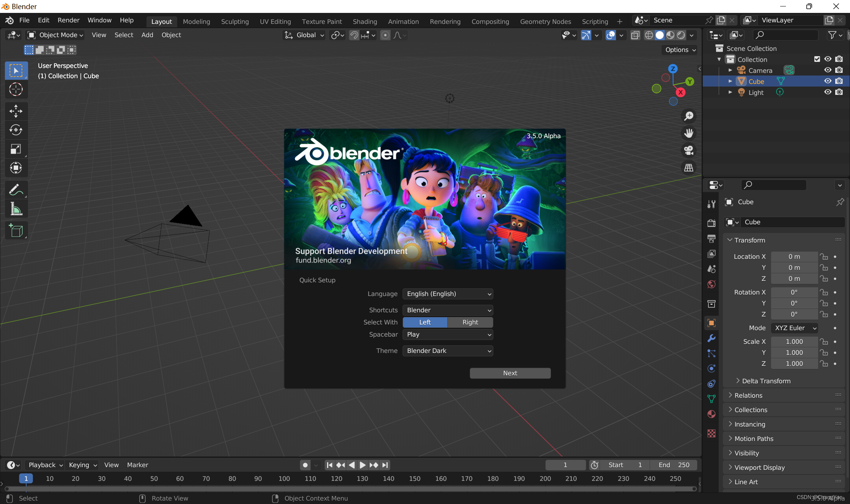Select the Annotate pencil tool
The height and width of the screenshot is (504, 850).
[x=16, y=190]
